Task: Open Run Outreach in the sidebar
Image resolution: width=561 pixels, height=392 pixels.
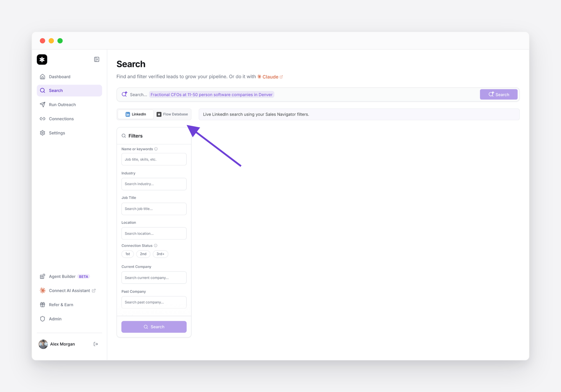Action: click(x=69, y=105)
